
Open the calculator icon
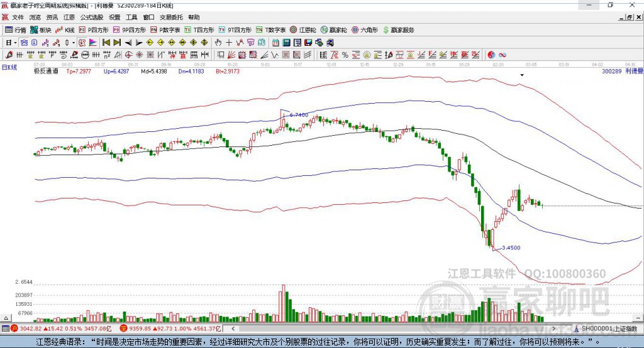[286, 42]
